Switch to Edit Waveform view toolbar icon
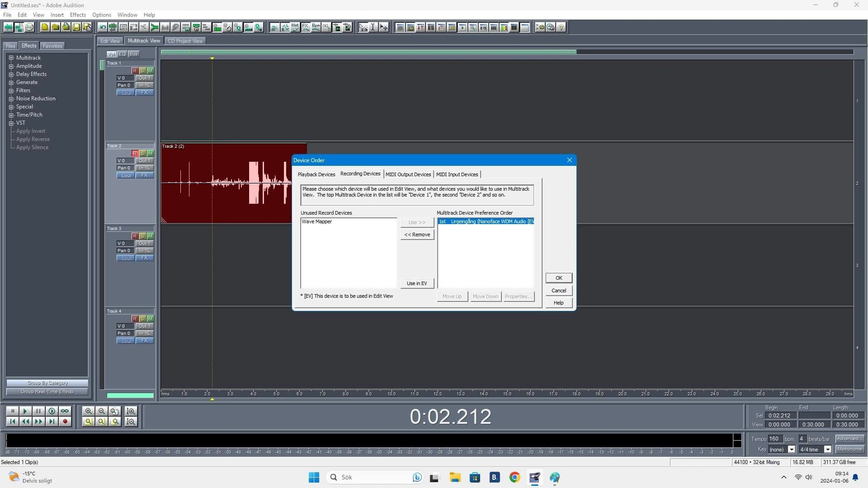Screen dimensions: 868x488 pos(9,28)
